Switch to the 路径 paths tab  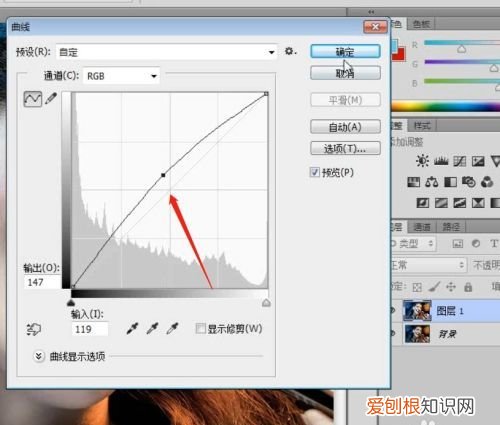451,227
